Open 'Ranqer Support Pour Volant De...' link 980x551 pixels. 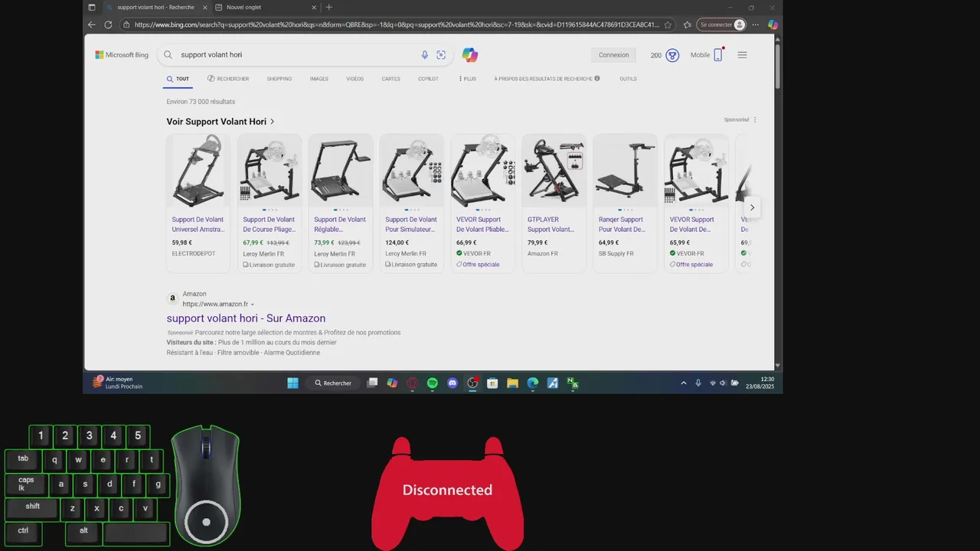coord(622,224)
